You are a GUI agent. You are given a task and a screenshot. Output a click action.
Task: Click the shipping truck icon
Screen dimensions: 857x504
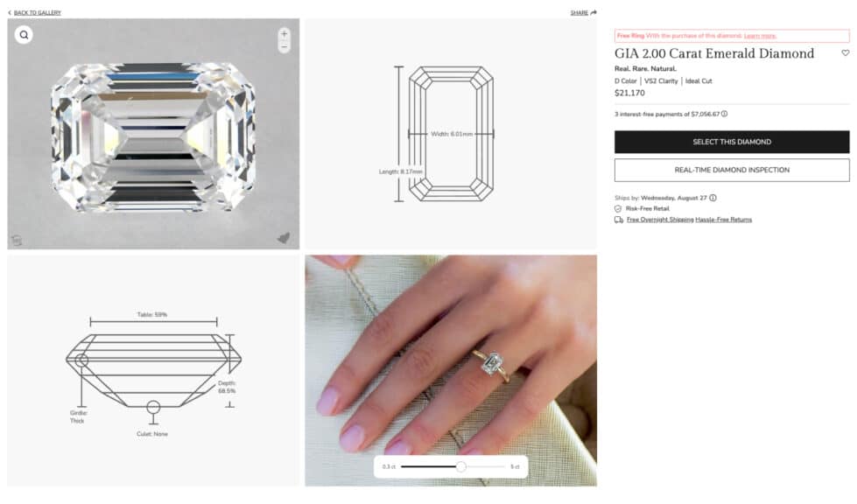coord(619,220)
